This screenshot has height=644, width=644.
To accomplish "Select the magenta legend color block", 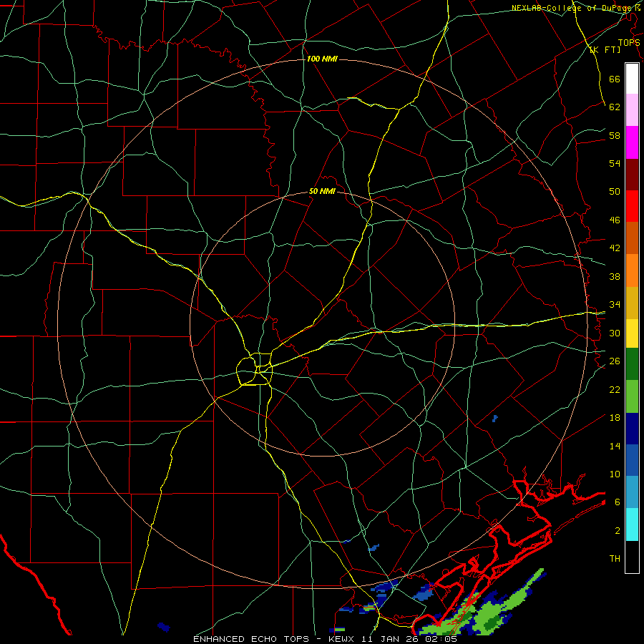I will (x=632, y=142).
